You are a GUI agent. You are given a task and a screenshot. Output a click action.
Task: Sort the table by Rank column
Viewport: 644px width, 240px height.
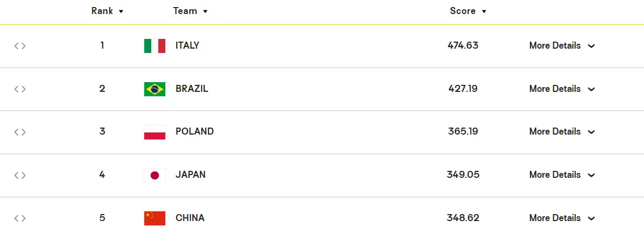[107, 11]
